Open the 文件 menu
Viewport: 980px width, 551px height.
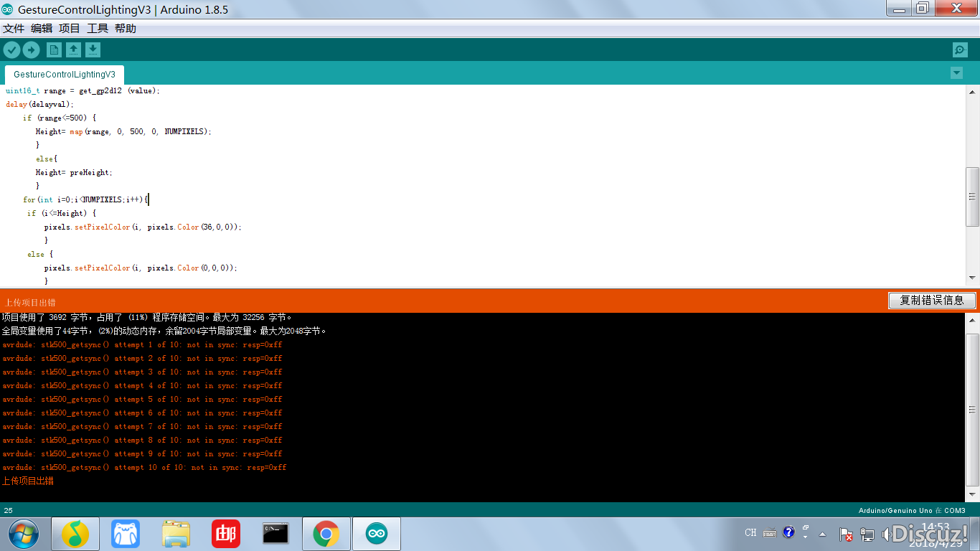tap(14, 28)
